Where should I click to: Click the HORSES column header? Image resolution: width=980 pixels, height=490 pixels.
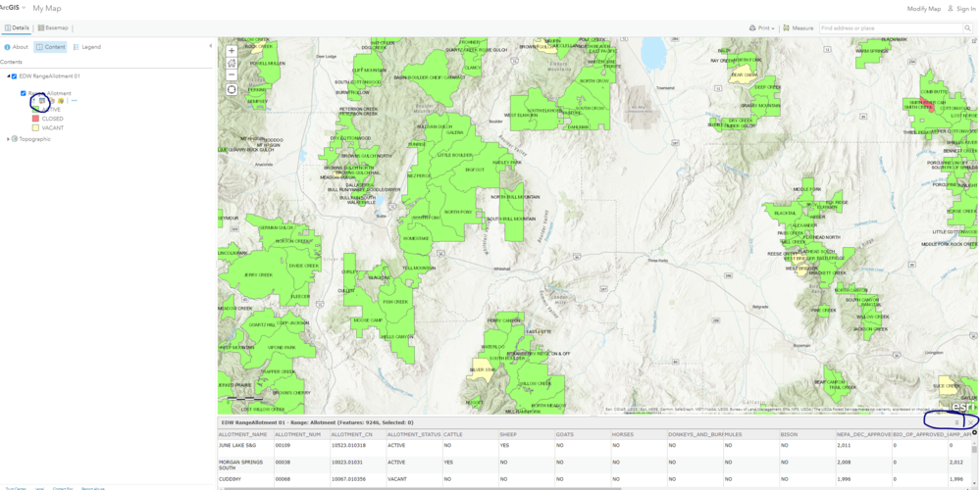pyautogui.click(x=639, y=434)
